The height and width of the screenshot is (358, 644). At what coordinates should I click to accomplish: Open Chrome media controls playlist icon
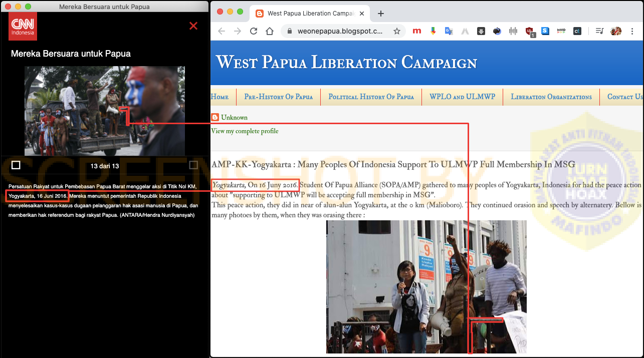[599, 31]
